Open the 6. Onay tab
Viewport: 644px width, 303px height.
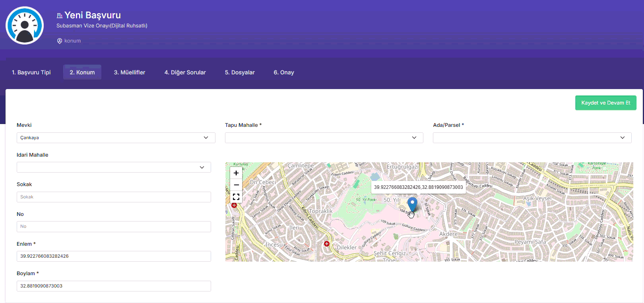[x=284, y=72]
